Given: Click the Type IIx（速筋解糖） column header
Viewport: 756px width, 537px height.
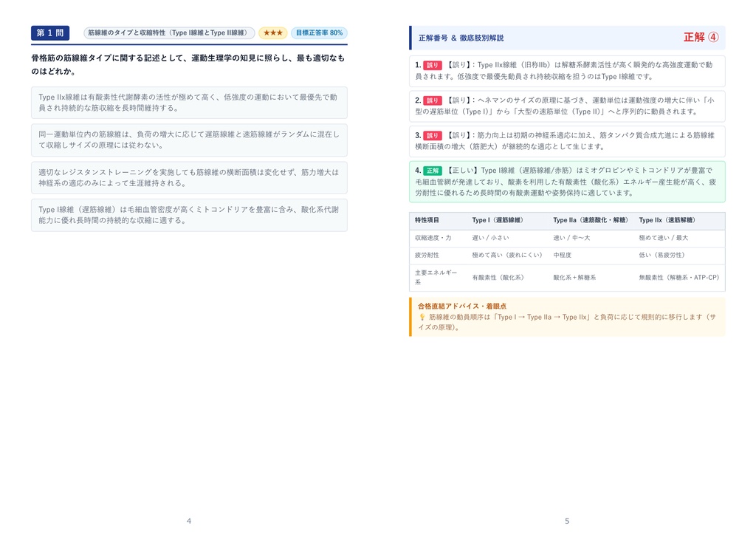Looking at the screenshot, I should click(667, 220).
